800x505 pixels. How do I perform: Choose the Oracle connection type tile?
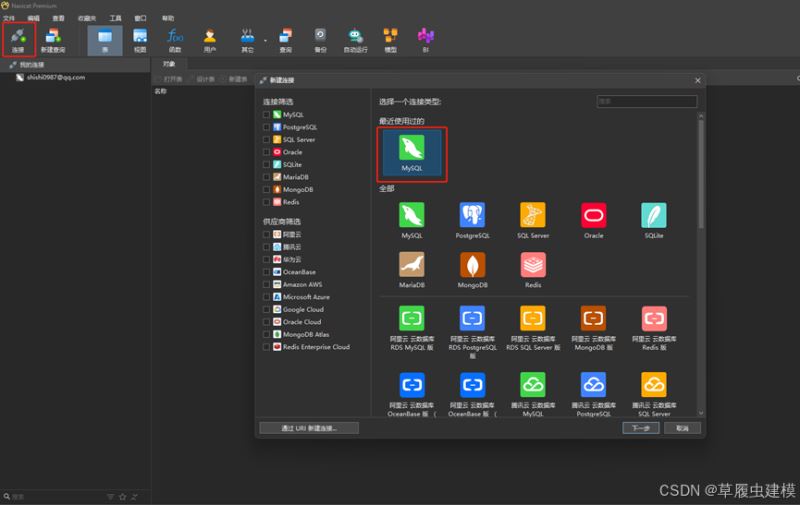pos(593,220)
